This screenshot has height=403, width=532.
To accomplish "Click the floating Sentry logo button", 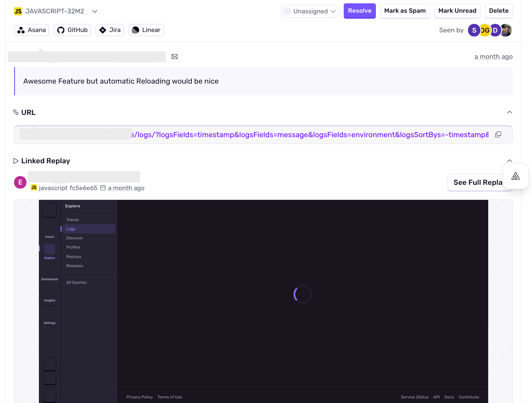I will (x=516, y=176).
